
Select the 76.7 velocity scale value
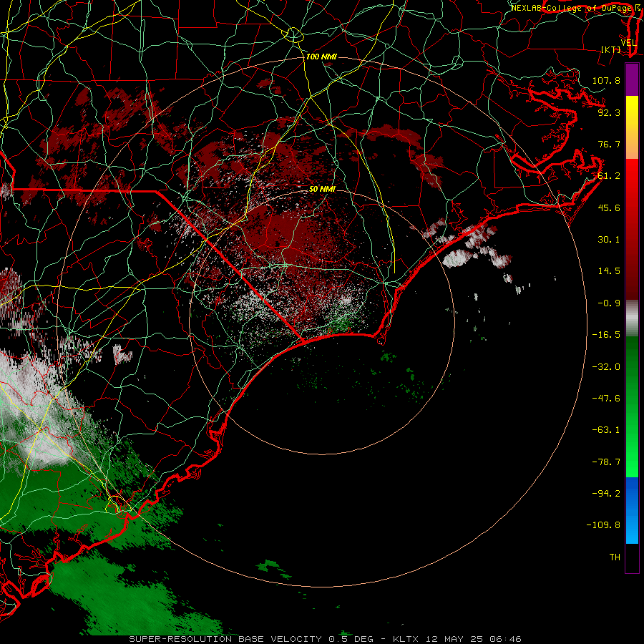[x=609, y=144]
